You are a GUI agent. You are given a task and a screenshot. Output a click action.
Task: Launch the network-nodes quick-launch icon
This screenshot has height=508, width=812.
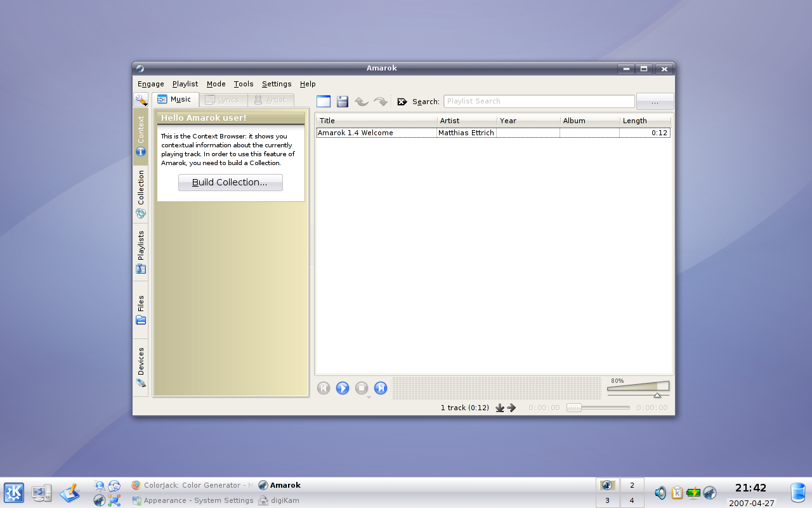pos(114,500)
